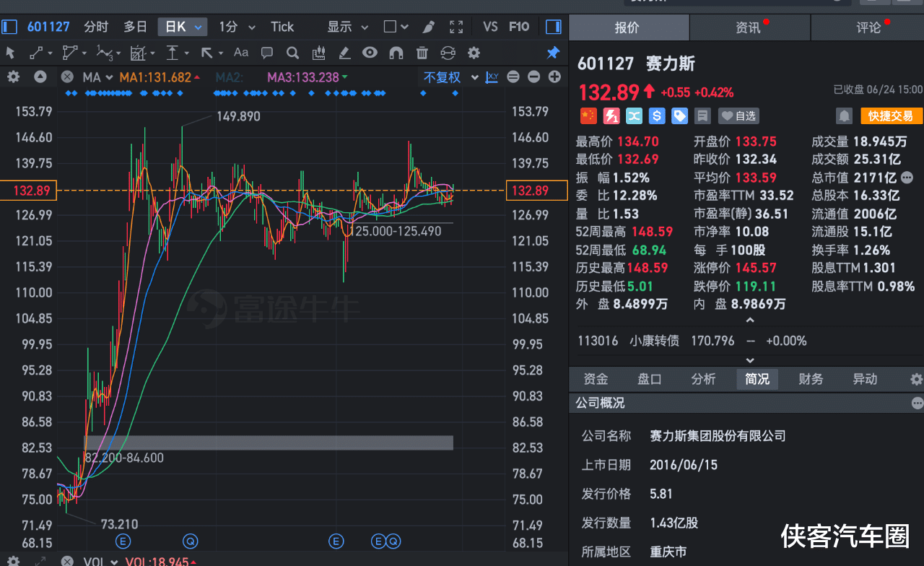Open the 日K period dropdown
The height and width of the screenshot is (566, 924).
point(183,27)
